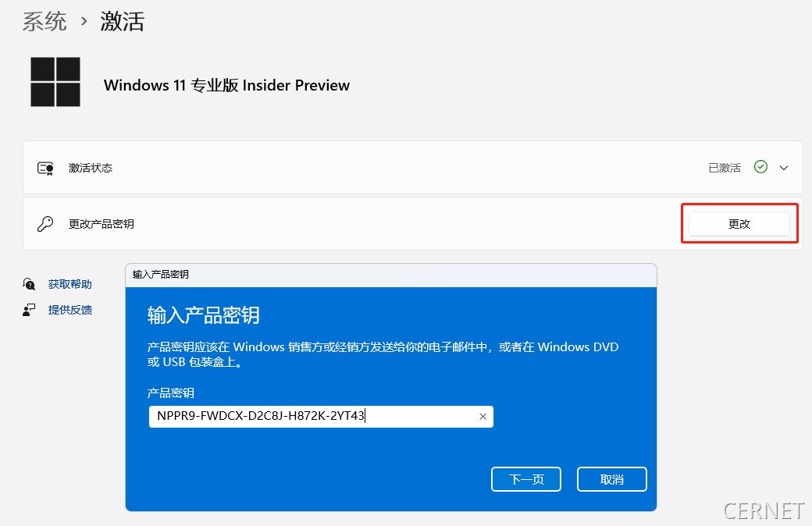Click inside the 产品密钥 input field
Viewport: 812px width, 526px height.
312,417
